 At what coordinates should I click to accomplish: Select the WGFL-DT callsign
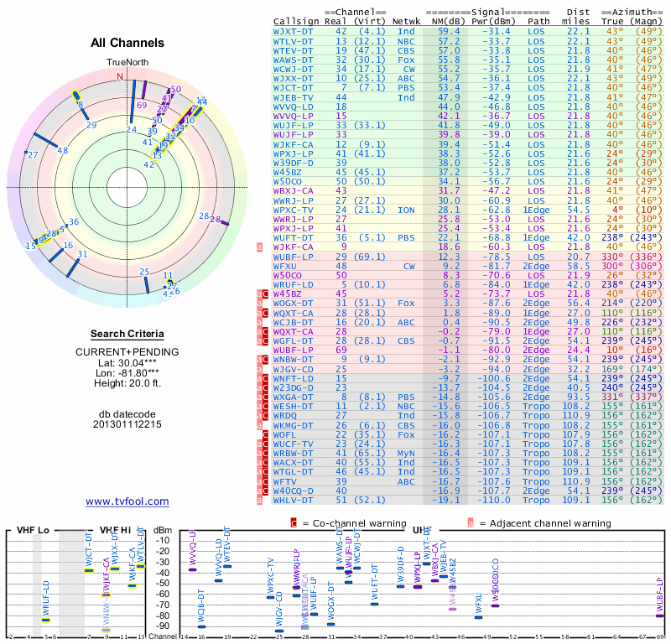(293, 341)
